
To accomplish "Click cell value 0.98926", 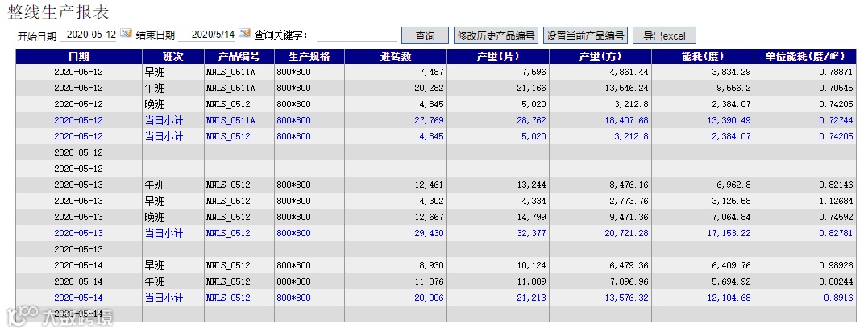I will 837,265.
